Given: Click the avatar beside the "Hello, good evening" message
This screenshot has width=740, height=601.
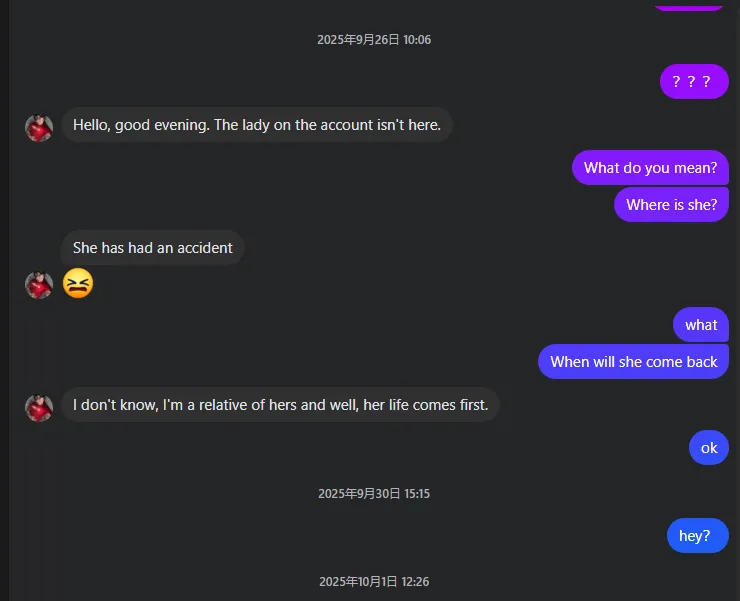Looking at the screenshot, I should pyautogui.click(x=39, y=127).
